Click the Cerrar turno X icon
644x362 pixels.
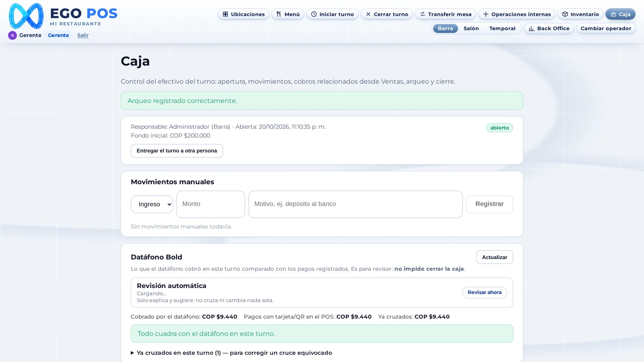[368, 14]
